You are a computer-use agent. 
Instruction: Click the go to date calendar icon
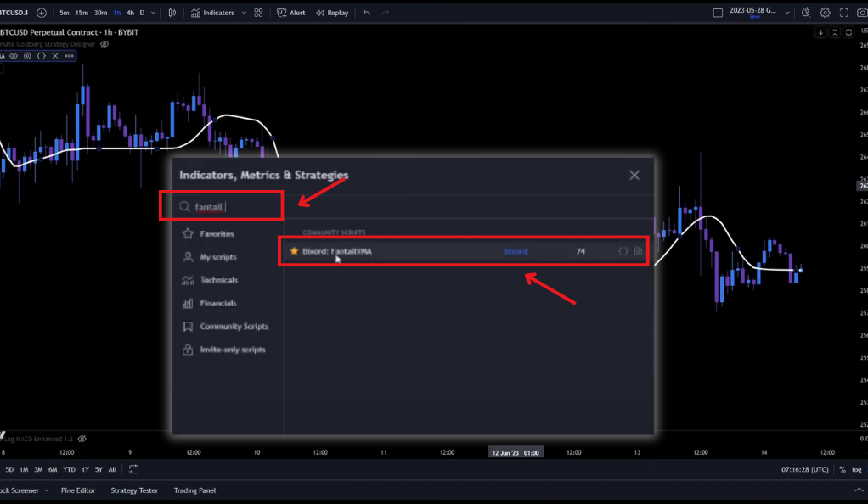point(133,469)
